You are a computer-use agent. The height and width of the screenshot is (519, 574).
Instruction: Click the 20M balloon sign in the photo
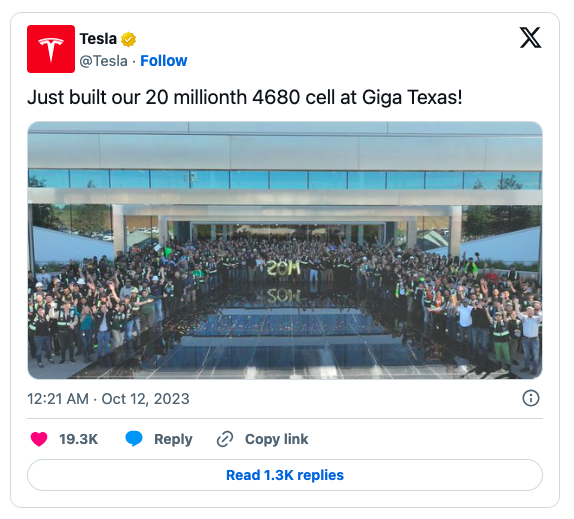283,268
